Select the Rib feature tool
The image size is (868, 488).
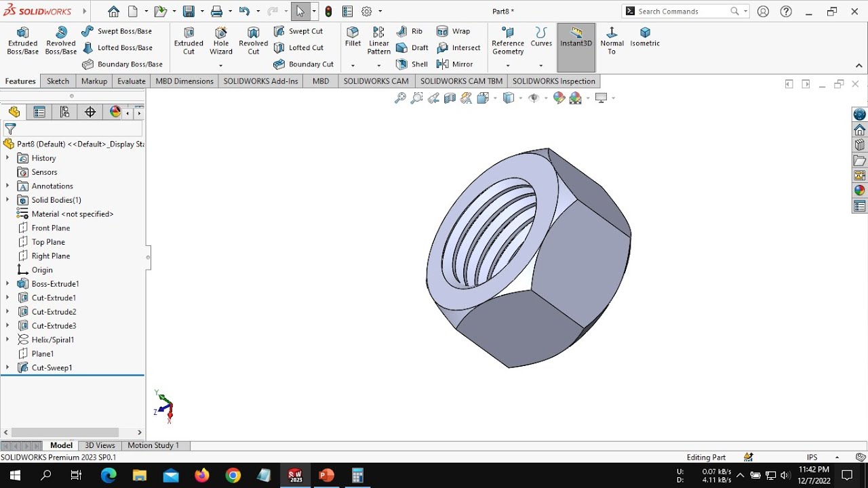point(409,31)
